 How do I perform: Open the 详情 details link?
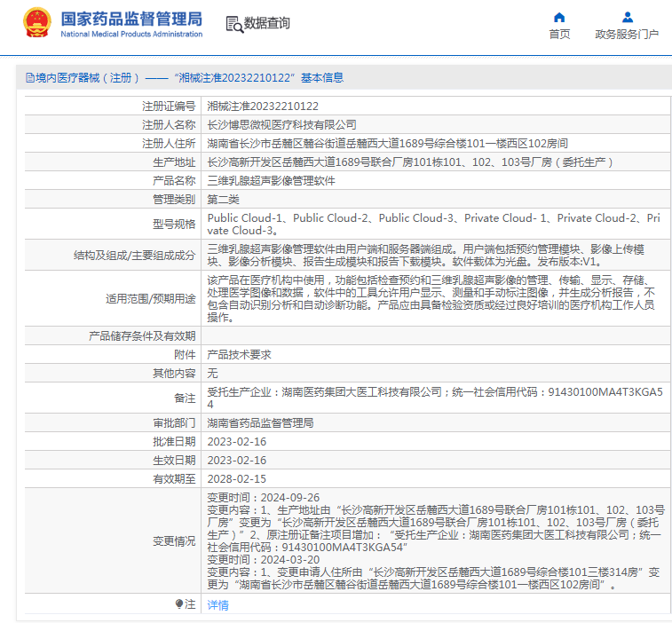[217, 605]
